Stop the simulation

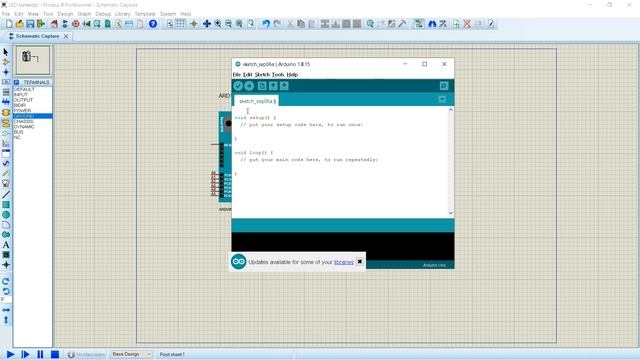tap(55, 354)
